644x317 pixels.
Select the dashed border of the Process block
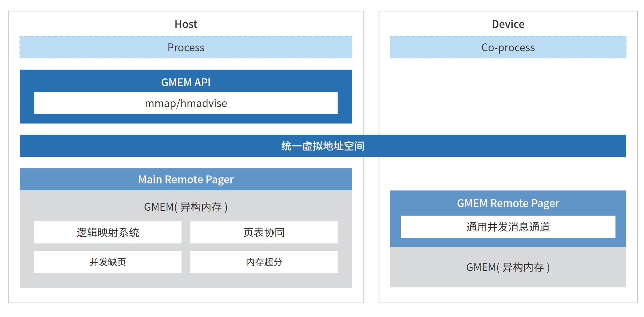(186, 37)
